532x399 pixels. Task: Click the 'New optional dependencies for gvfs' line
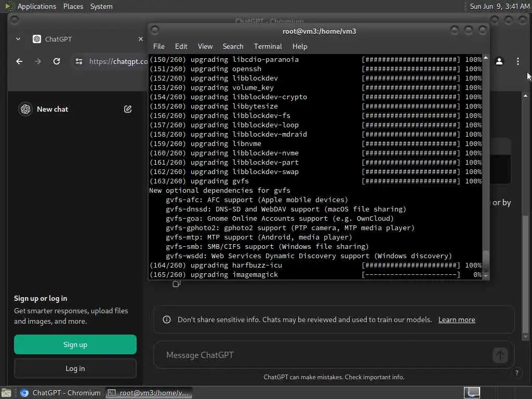[x=220, y=191]
